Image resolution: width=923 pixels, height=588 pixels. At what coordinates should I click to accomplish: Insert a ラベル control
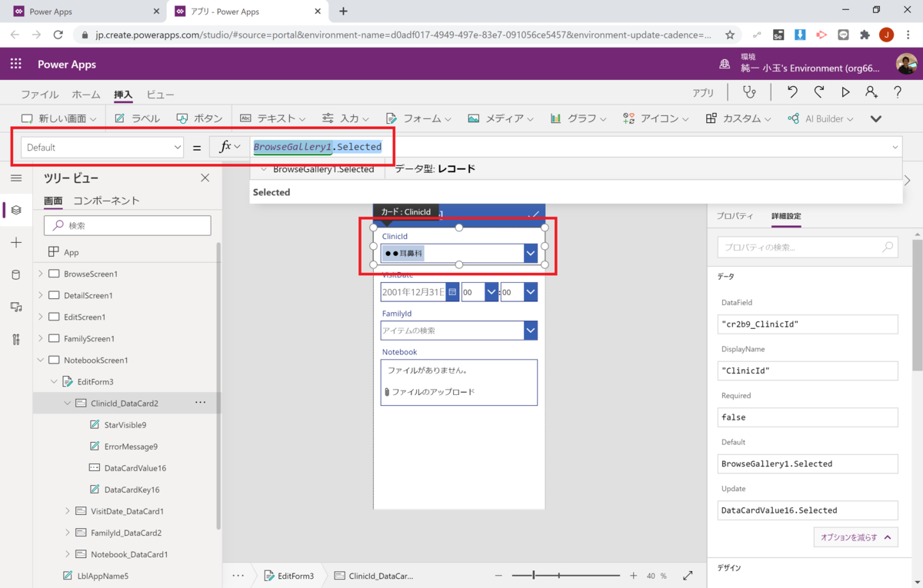(x=137, y=118)
